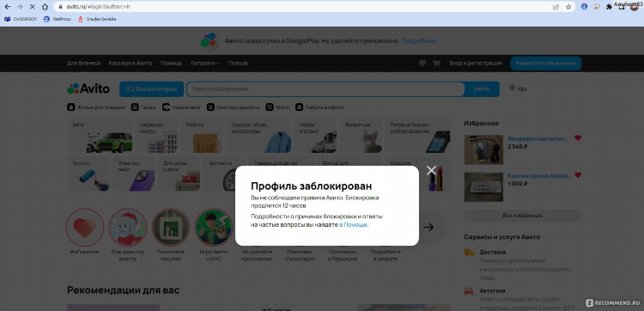Go forward in browser history

coord(20,7)
